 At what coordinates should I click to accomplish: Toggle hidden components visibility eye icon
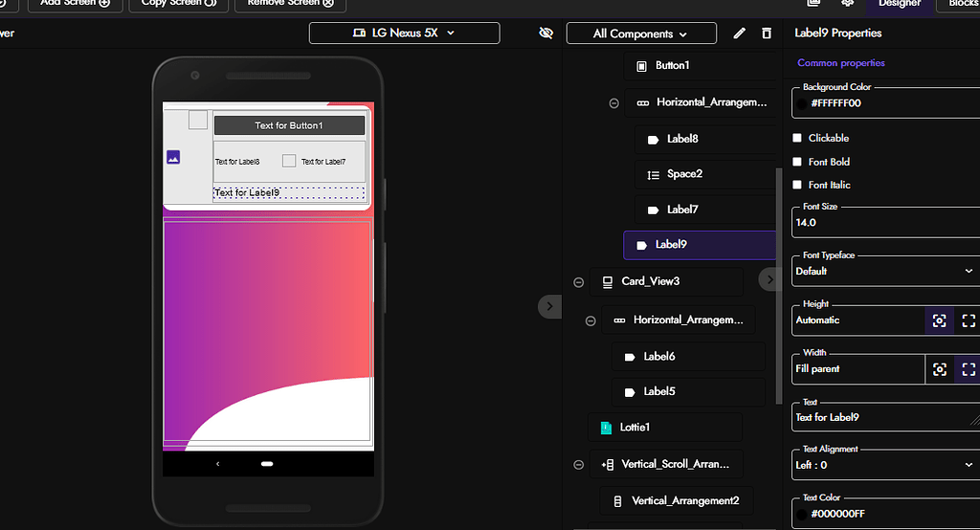pos(546,33)
